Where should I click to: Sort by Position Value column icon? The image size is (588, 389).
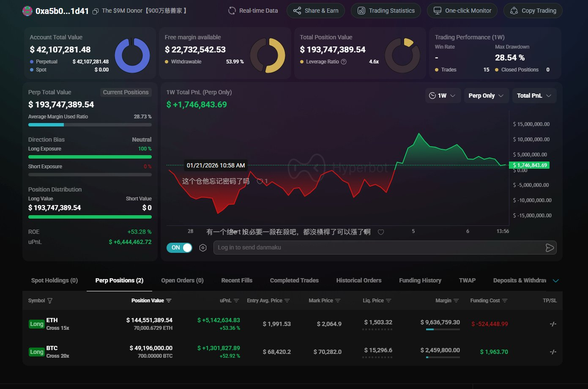(x=169, y=301)
